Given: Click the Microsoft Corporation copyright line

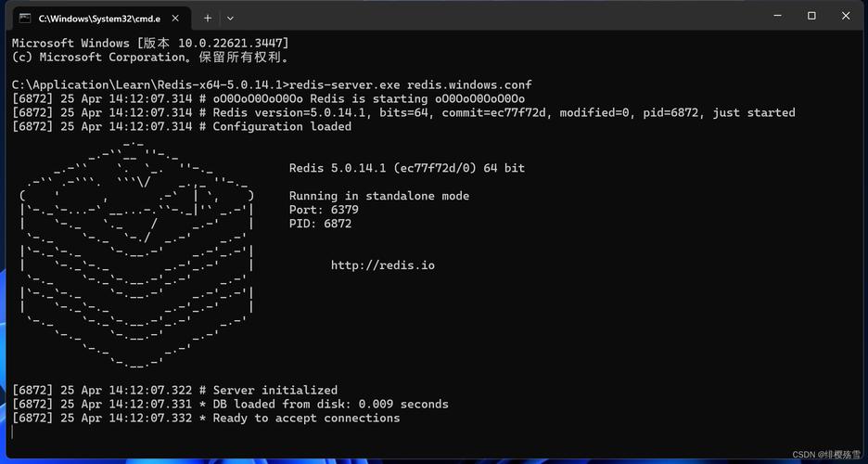Looking at the screenshot, I should tap(150, 57).
